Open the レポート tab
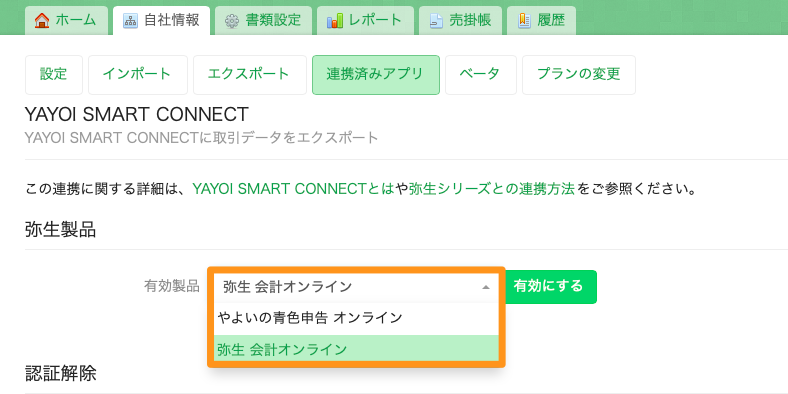This screenshot has height=394, width=788. 365,21
